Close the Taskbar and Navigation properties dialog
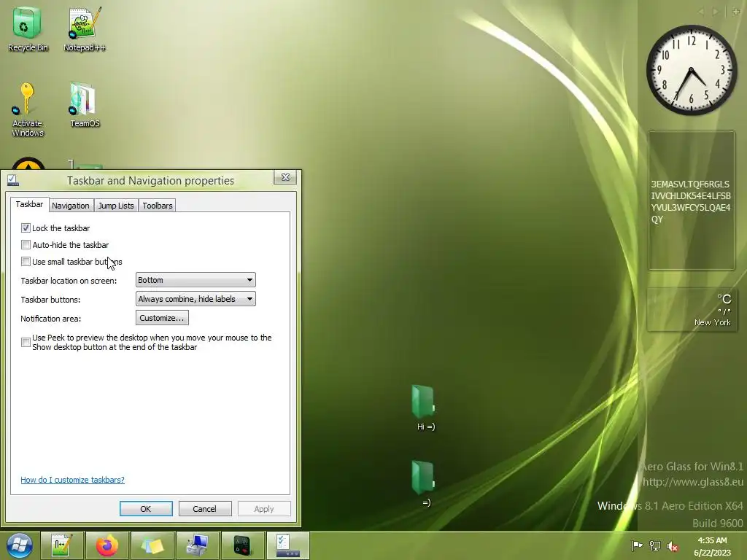 [x=285, y=177]
